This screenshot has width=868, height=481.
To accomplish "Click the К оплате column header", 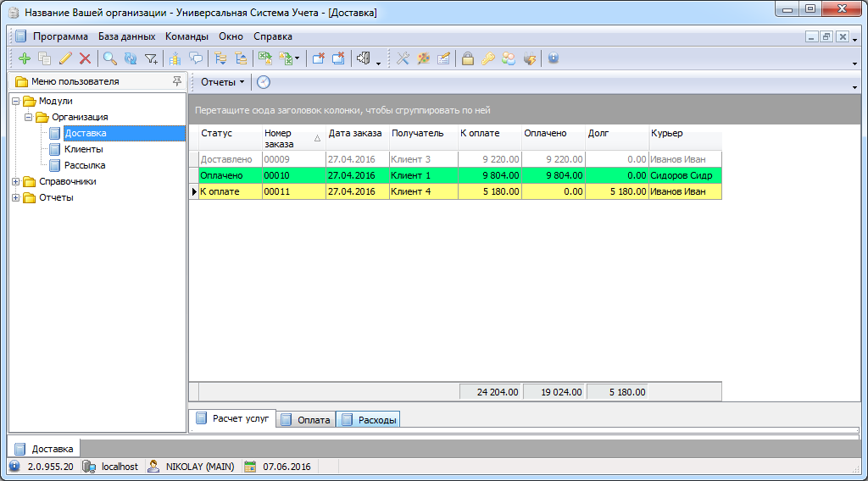I will [x=490, y=138].
